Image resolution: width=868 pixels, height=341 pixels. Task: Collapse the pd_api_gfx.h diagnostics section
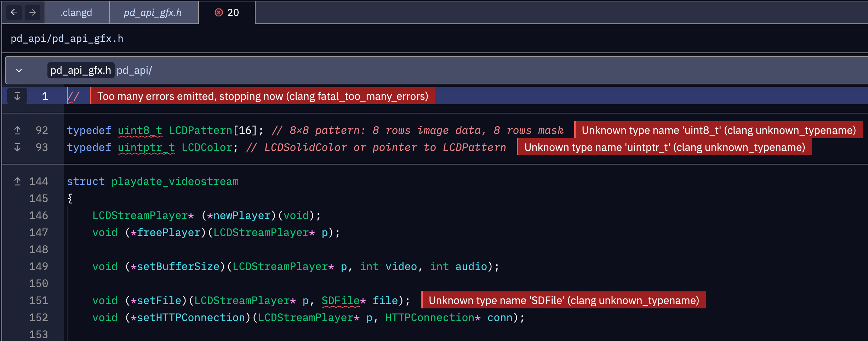pos(19,71)
